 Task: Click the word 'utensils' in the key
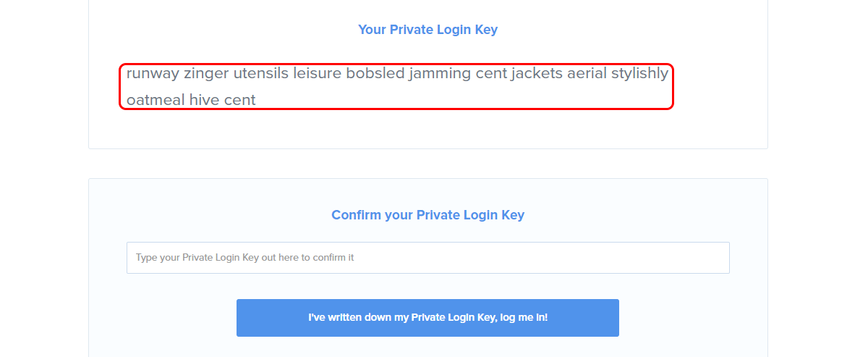(260, 74)
